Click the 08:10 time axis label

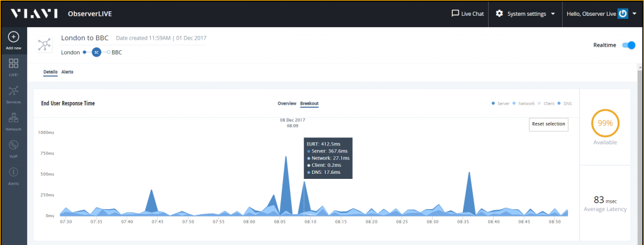coord(310,222)
